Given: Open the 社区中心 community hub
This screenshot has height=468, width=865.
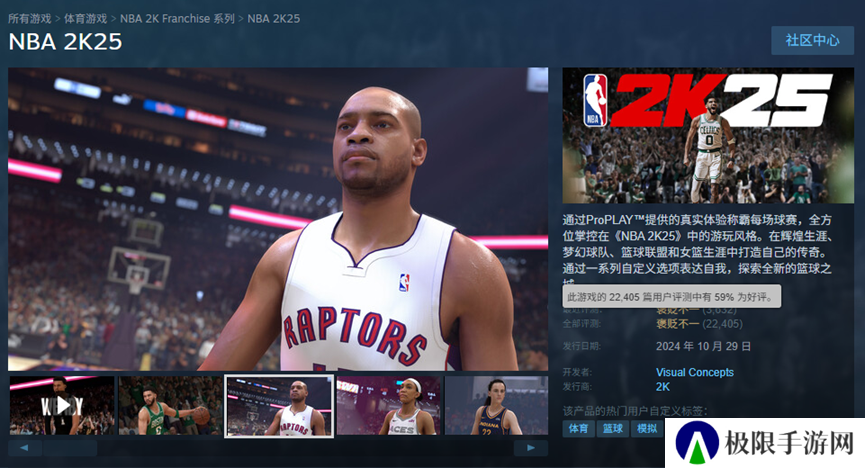Looking at the screenshot, I should click(x=812, y=40).
